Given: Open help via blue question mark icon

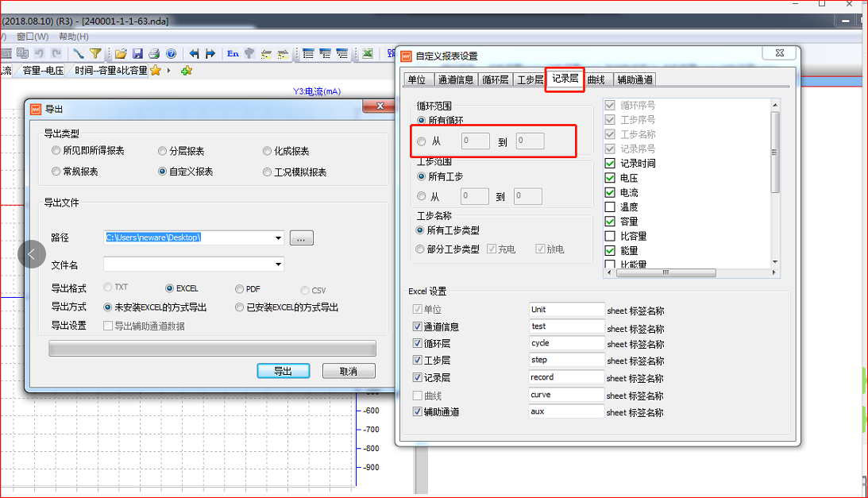Looking at the screenshot, I should point(171,53).
